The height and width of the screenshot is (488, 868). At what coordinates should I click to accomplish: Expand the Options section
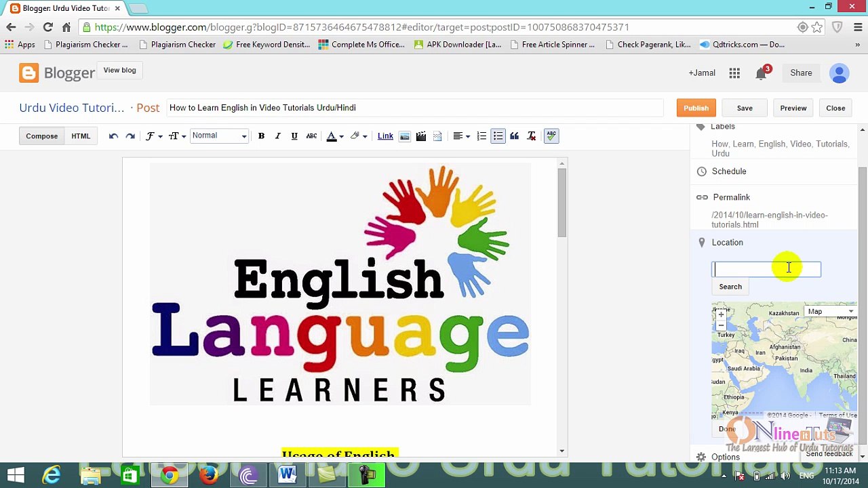coord(726,457)
